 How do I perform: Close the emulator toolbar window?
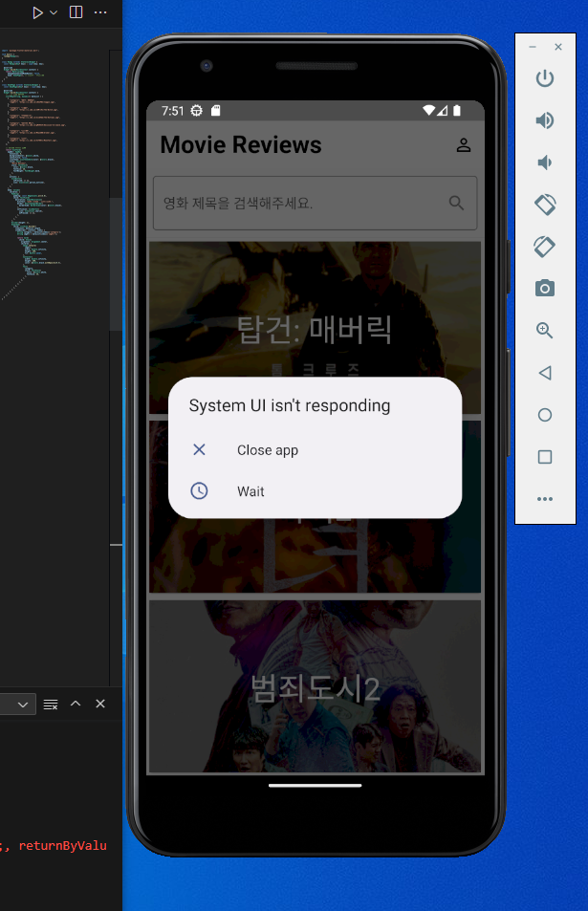point(558,47)
